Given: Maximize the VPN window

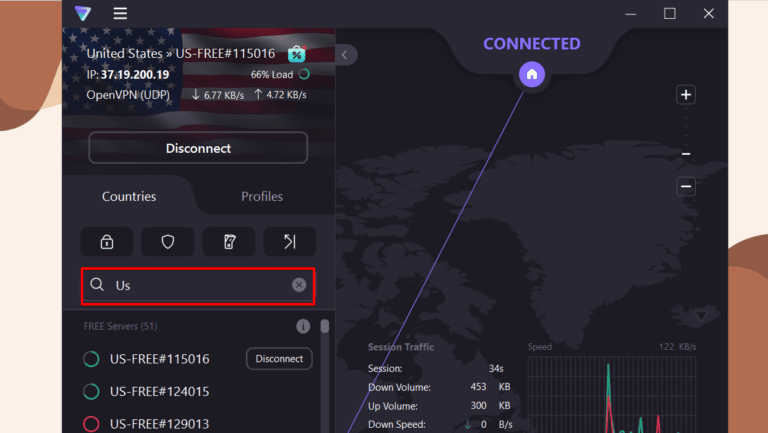Looking at the screenshot, I should pos(670,14).
